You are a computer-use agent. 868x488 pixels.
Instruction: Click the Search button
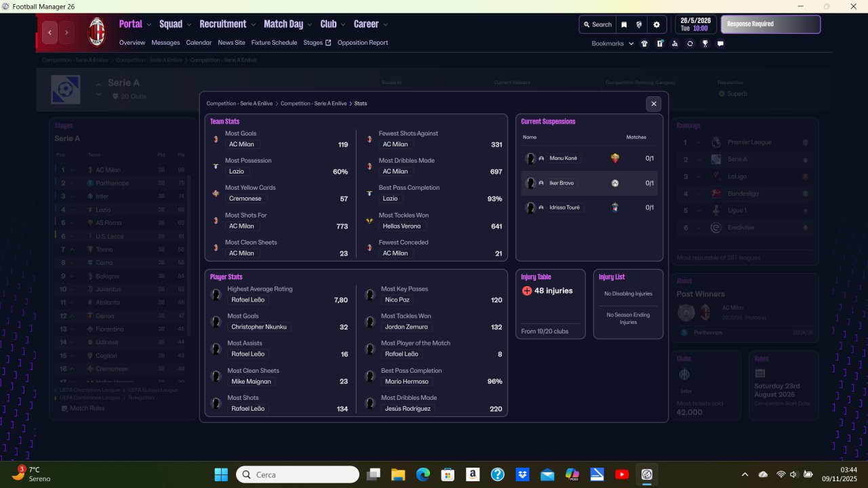pos(597,24)
